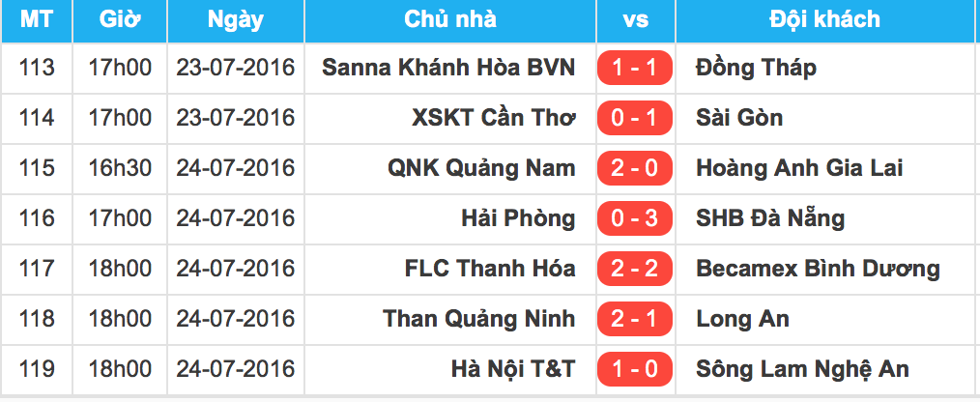Click the Đội khách column header

tap(824, 19)
